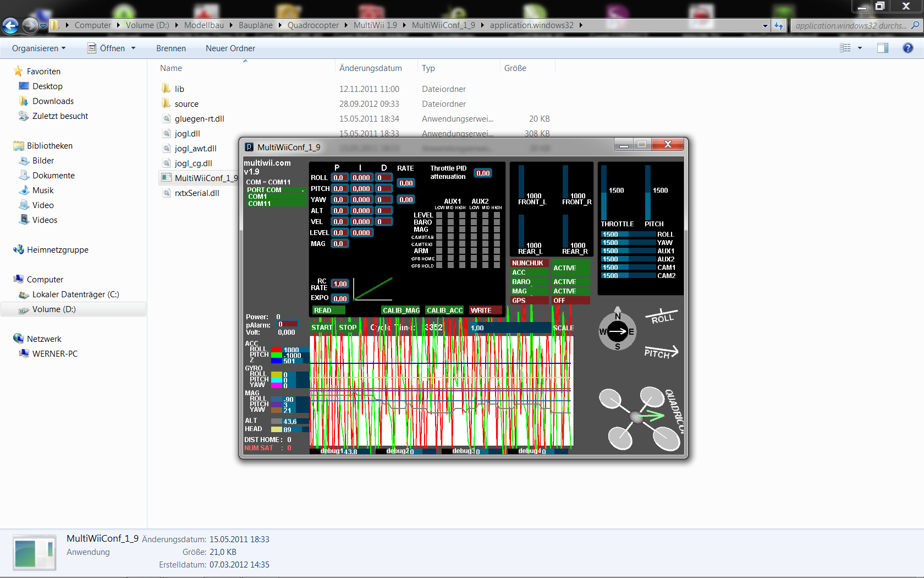Select the jogl_awt.dll file icon
924x578 pixels.
(167, 148)
